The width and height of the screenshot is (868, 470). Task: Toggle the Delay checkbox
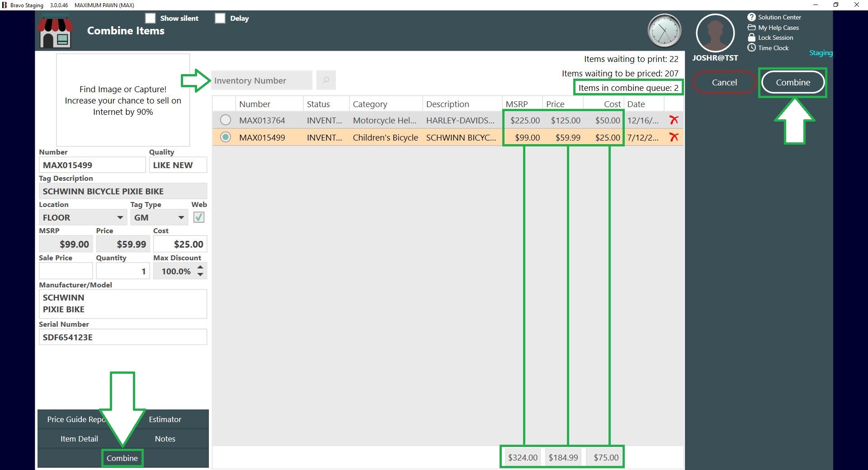click(x=220, y=18)
